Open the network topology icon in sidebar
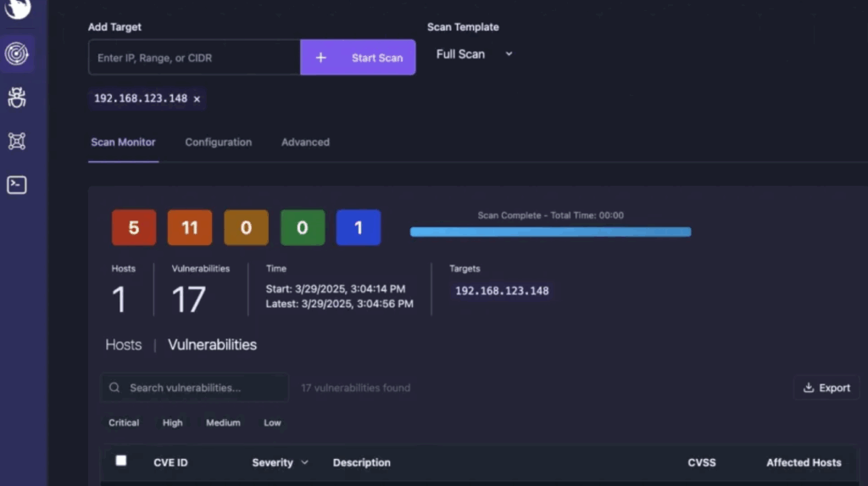Viewport: 868px width, 486px height. point(17,141)
